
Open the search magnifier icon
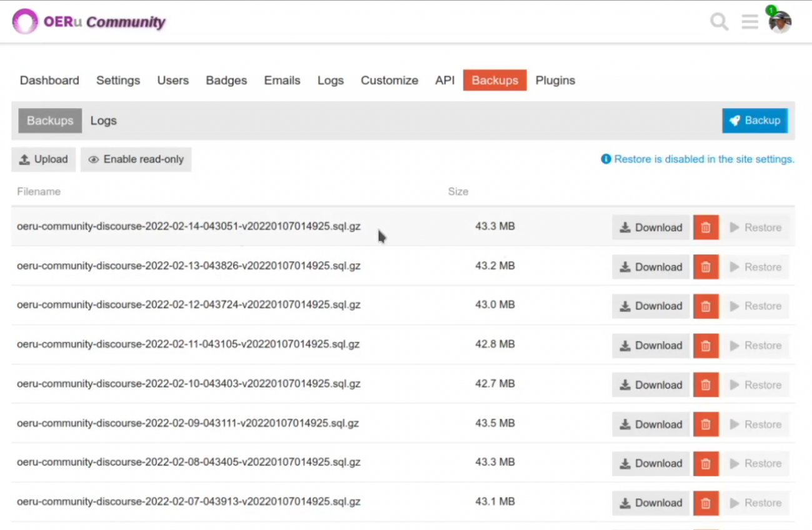720,22
